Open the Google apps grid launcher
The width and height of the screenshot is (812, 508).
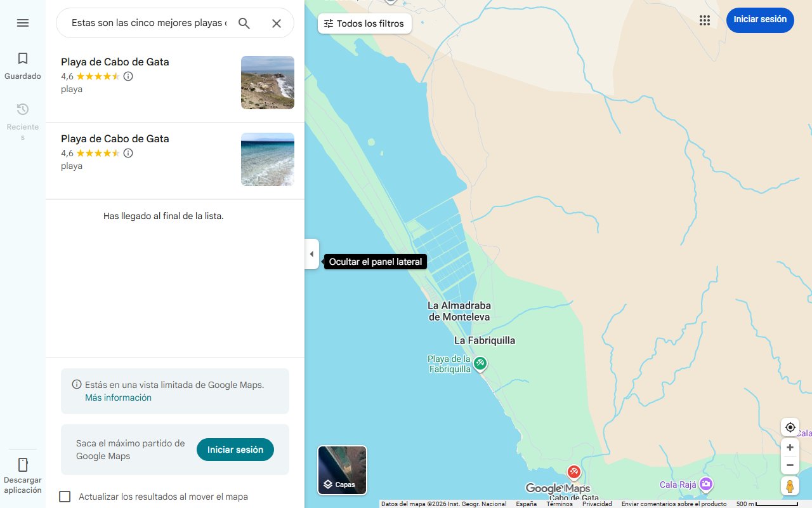point(705,20)
